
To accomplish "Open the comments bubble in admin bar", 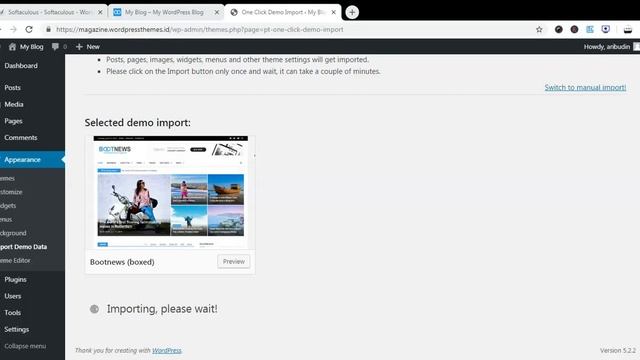I will coord(59,47).
